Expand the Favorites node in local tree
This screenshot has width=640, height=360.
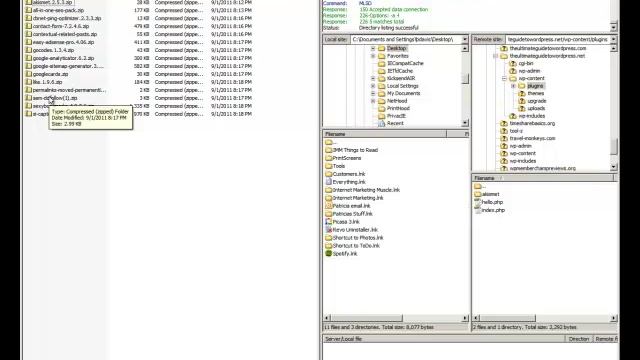(373, 56)
